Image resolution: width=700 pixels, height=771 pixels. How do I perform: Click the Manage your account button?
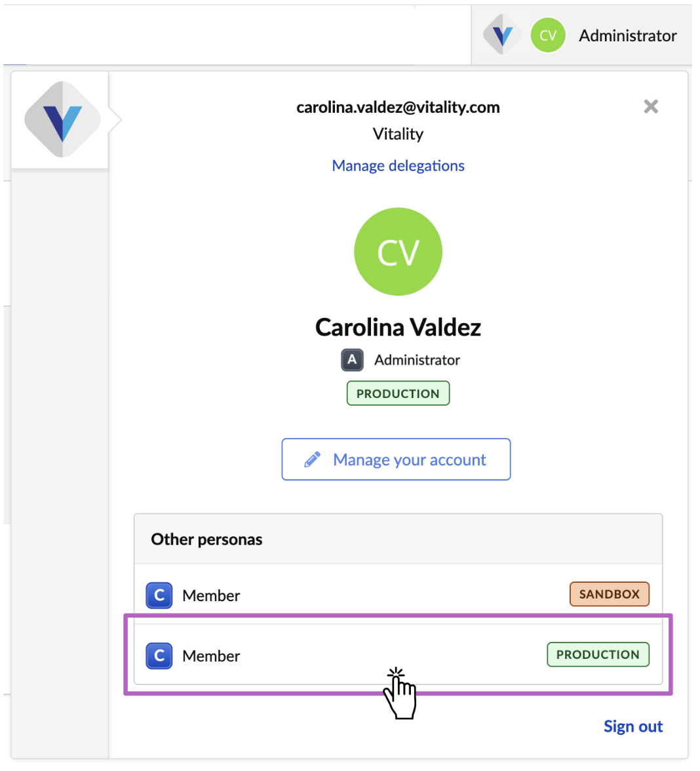click(x=396, y=459)
